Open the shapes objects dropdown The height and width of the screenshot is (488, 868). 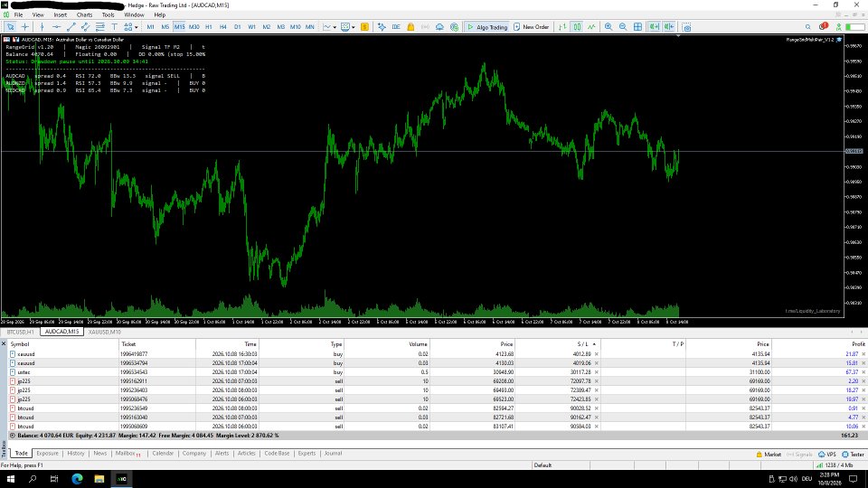130,26
